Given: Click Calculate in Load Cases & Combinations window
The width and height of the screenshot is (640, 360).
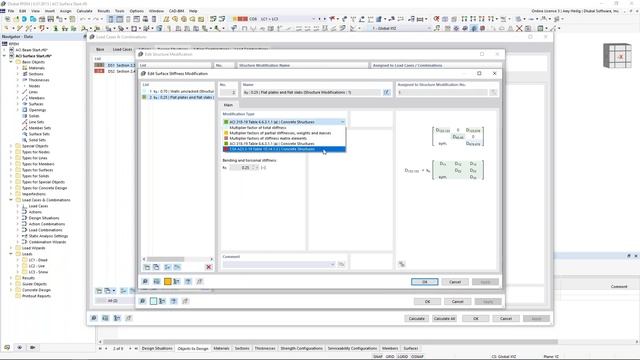Looking at the screenshot, I should (x=416, y=318).
